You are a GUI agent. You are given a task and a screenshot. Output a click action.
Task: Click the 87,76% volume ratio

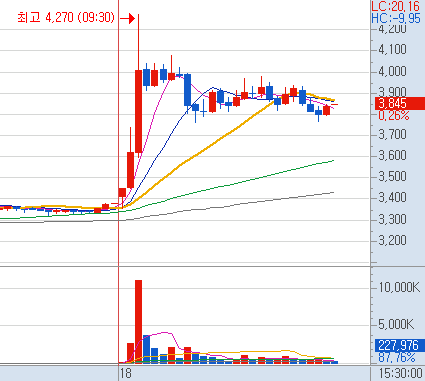pyautogui.click(x=397, y=358)
